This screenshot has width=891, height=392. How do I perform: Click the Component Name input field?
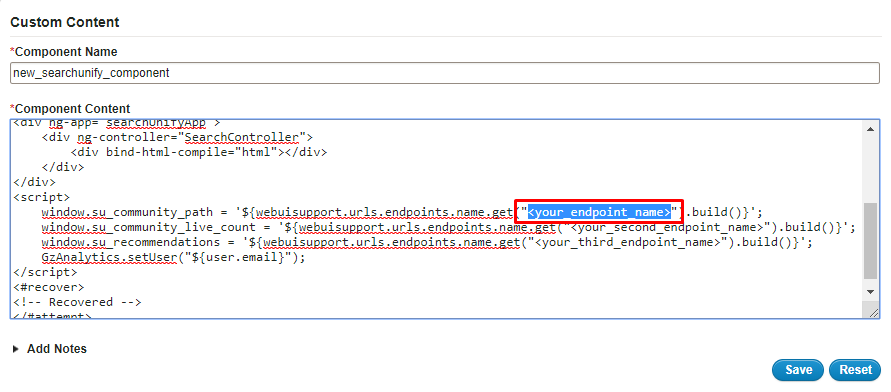tap(444, 73)
